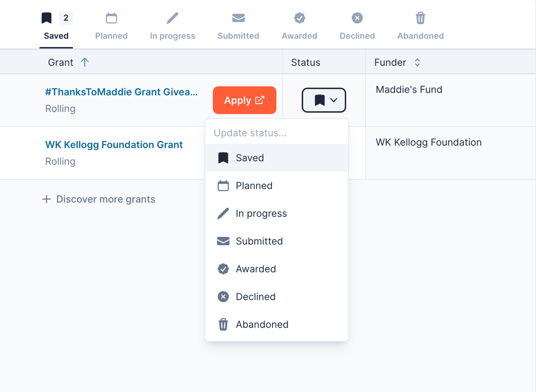
Task: Click the In progress pencil icon
Action: coord(172,18)
